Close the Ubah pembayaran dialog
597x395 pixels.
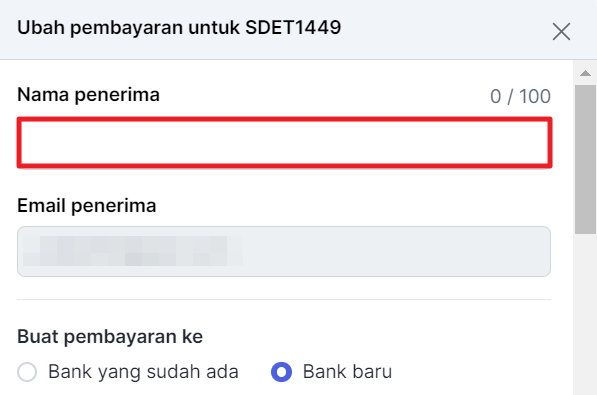click(x=561, y=31)
